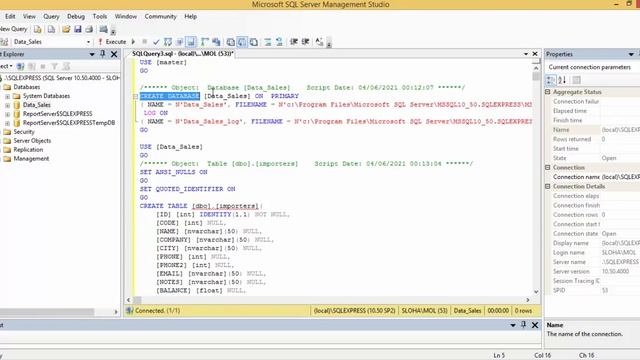Select the SQLQuery3.sql document tab
This screenshot has height=360, width=640.
pyautogui.click(x=183, y=54)
